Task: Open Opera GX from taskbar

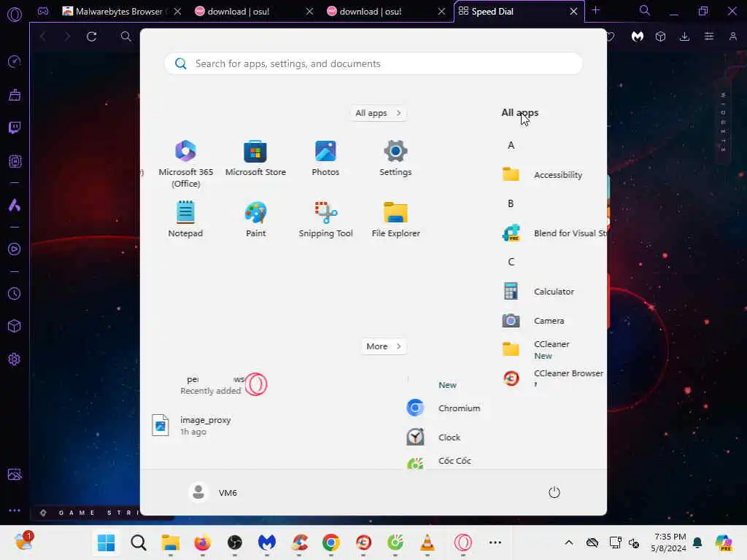Action: click(462, 542)
